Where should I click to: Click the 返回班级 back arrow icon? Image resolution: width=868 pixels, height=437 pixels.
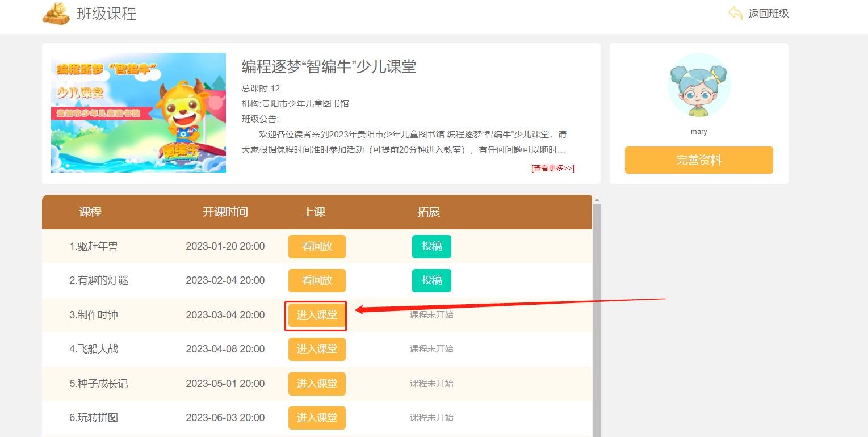tap(735, 13)
